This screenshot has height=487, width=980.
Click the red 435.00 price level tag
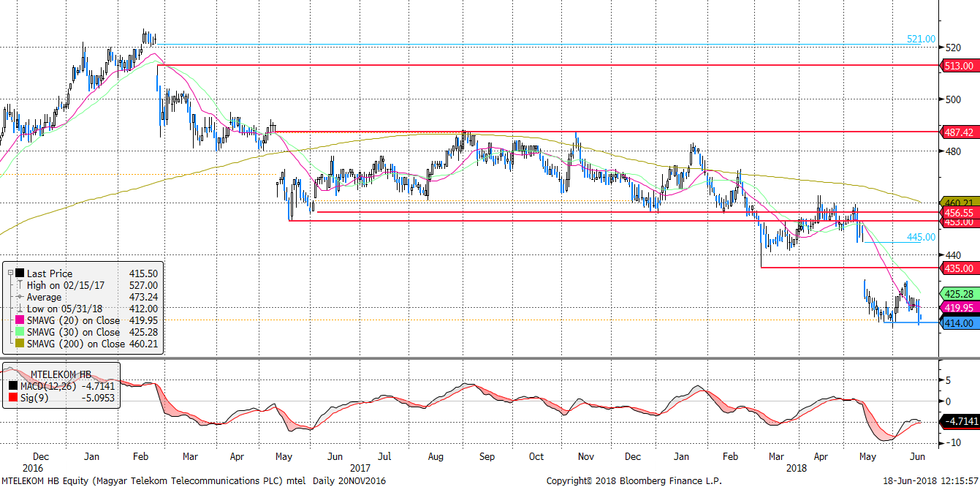pos(959,268)
